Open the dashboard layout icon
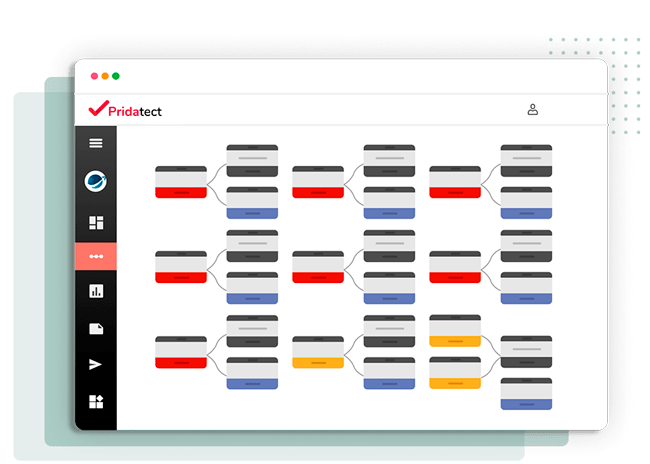The width and height of the screenshot is (650, 464). coord(96,223)
